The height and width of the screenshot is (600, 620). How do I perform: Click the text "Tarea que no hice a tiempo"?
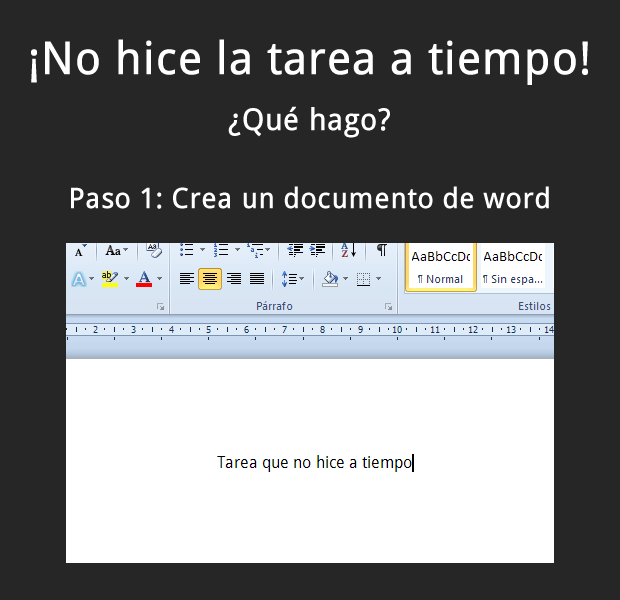315,462
